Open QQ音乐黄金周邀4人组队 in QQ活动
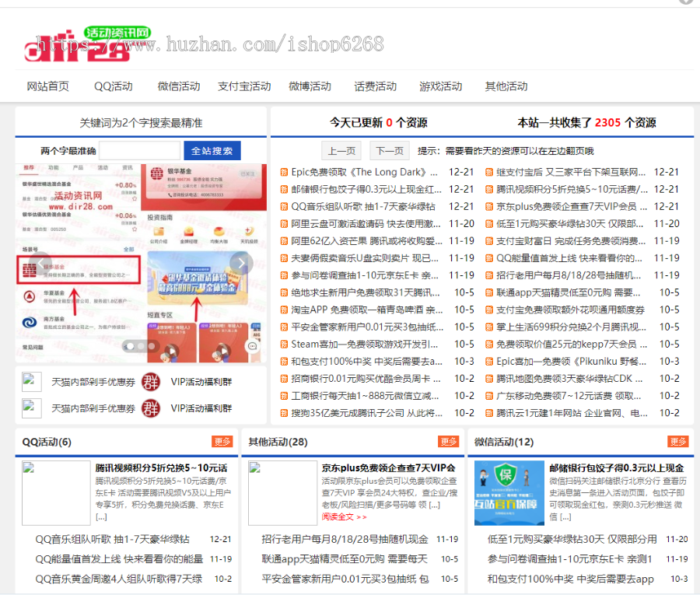This screenshot has width=700, height=595. pos(119,579)
